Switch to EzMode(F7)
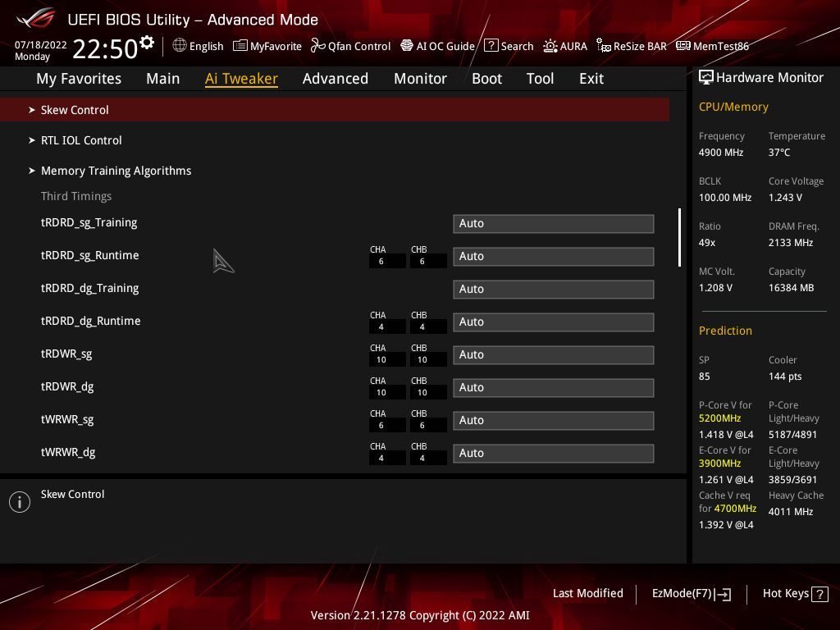840x630 pixels. (x=691, y=594)
